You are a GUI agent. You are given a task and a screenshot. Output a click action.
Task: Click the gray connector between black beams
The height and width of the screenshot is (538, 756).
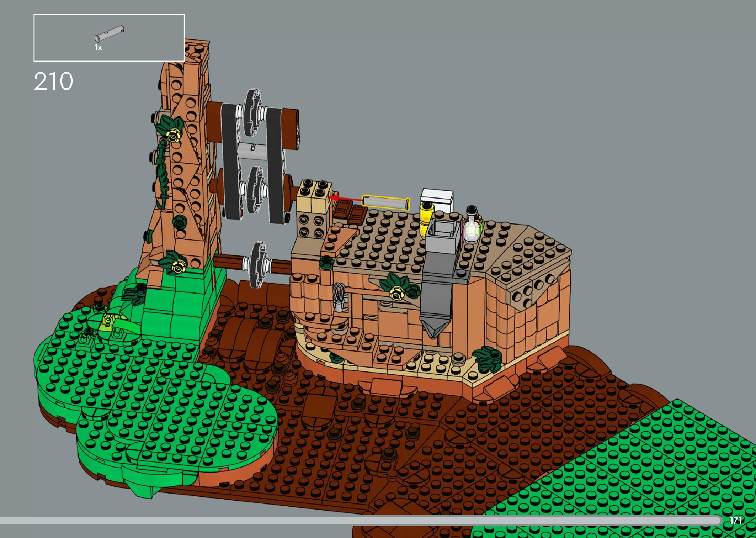point(252,151)
